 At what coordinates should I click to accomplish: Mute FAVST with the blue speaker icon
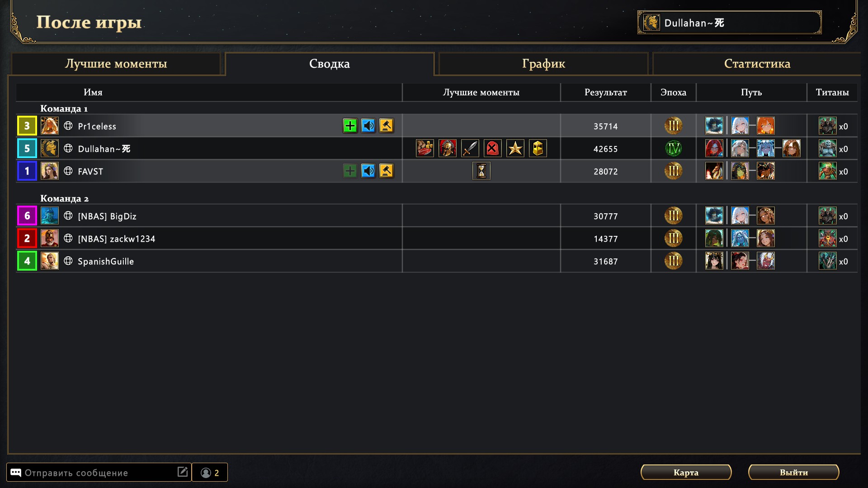click(x=368, y=171)
